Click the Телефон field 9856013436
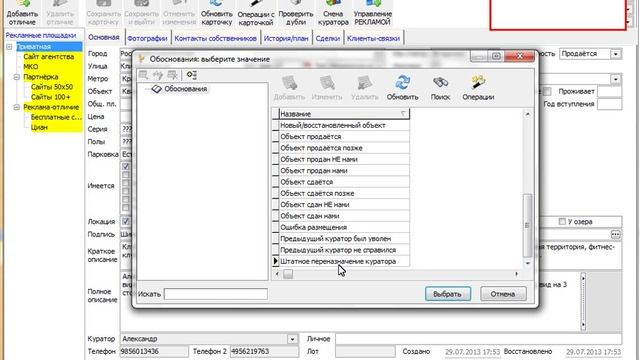This screenshot has width=640, height=360. tap(154, 351)
